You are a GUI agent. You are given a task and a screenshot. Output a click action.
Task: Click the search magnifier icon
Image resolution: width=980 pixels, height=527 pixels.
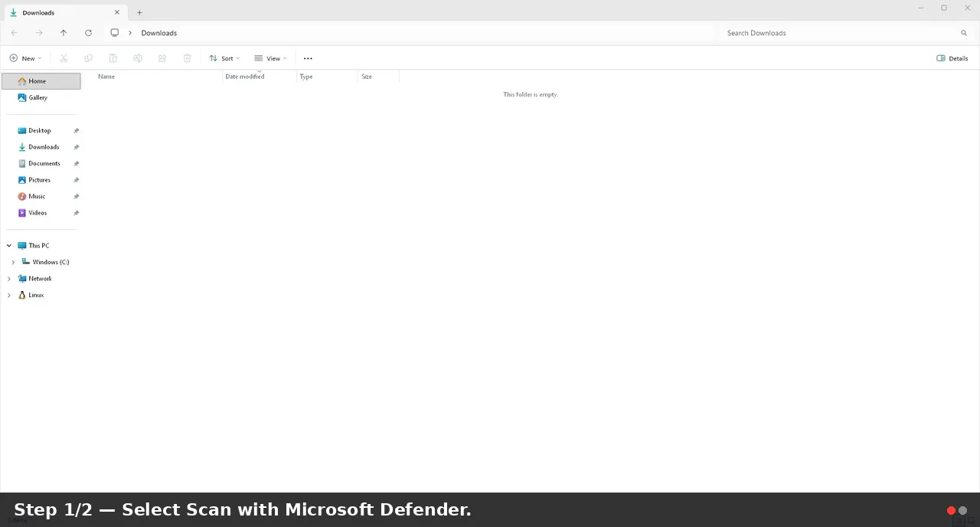pos(964,33)
